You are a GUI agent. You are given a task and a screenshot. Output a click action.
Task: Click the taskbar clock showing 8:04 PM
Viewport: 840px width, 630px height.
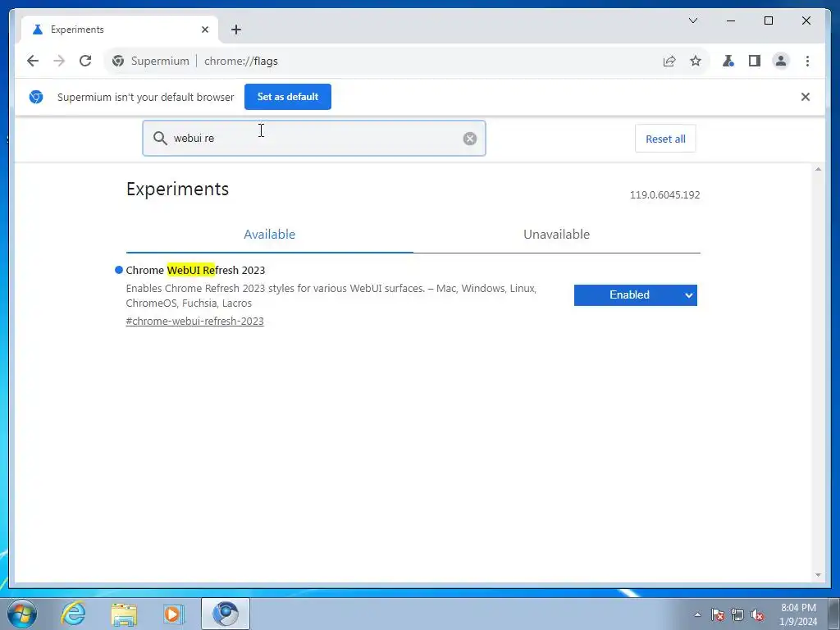(798, 614)
